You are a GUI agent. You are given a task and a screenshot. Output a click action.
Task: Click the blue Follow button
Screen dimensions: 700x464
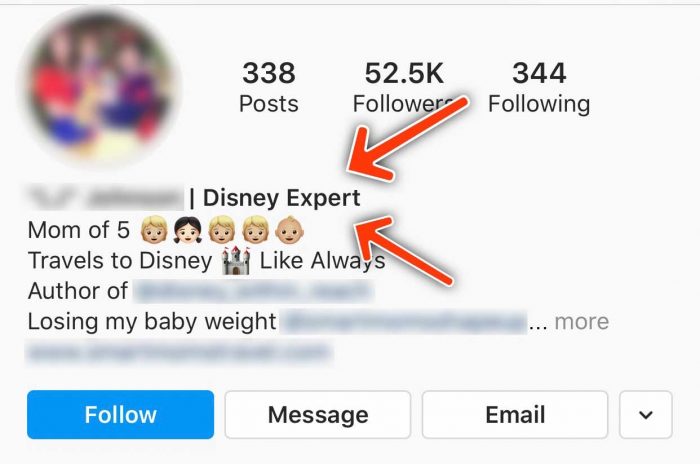click(x=121, y=414)
